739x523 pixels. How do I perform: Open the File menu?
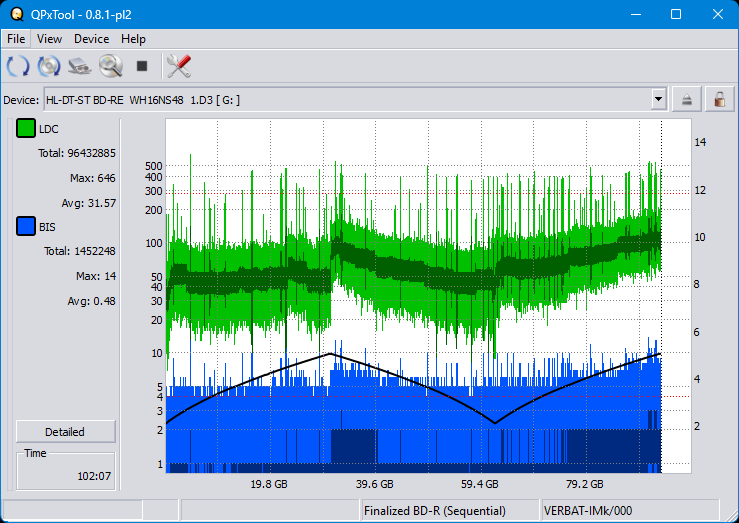pos(16,39)
